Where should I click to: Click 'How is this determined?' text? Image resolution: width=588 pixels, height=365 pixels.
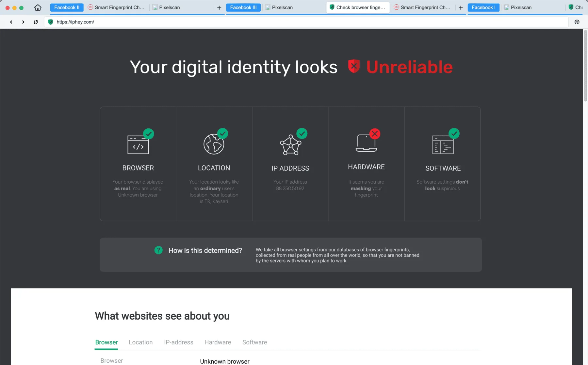coord(205,251)
